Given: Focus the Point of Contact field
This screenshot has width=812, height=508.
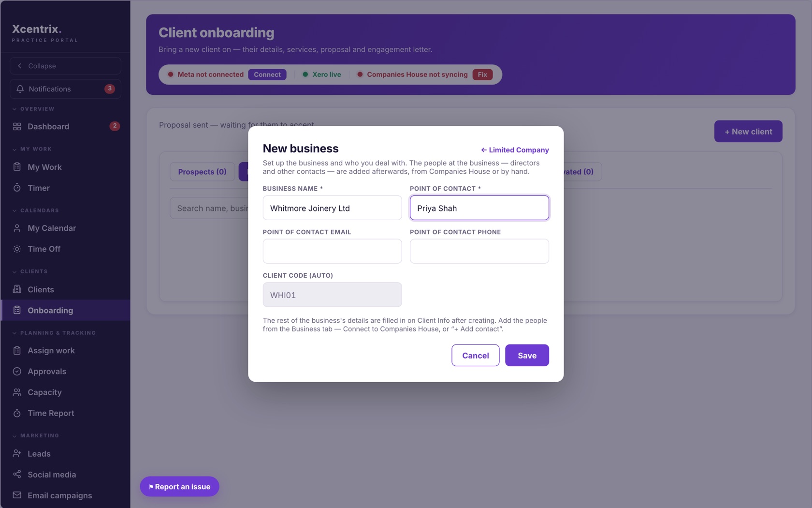Looking at the screenshot, I should (479, 208).
